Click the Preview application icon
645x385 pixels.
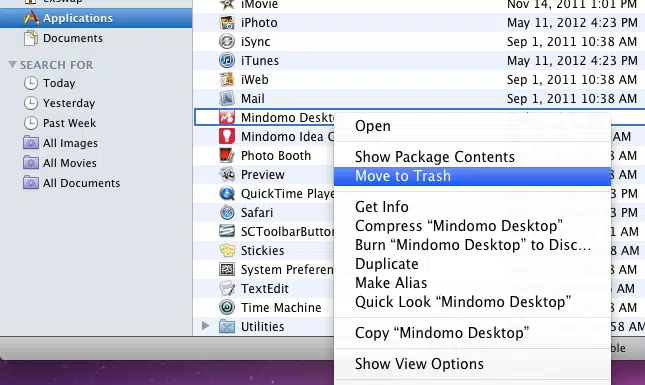(x=227, y=174)
